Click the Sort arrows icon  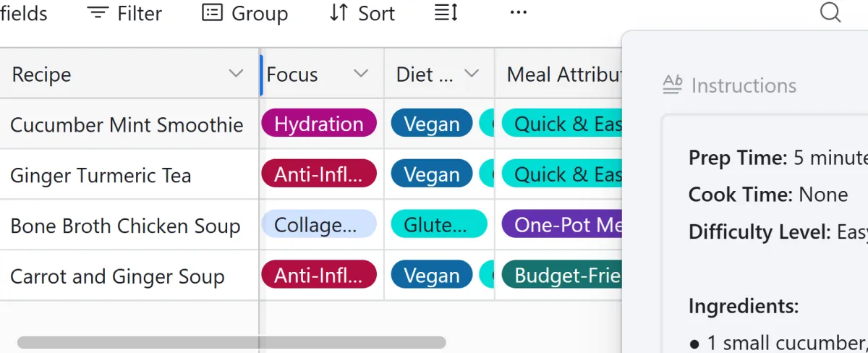(x=339, y=13)
